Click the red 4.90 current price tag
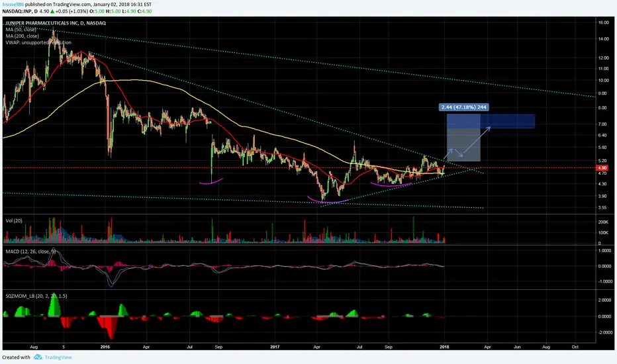Screen dimensions: 617x364 coord(602,167)
